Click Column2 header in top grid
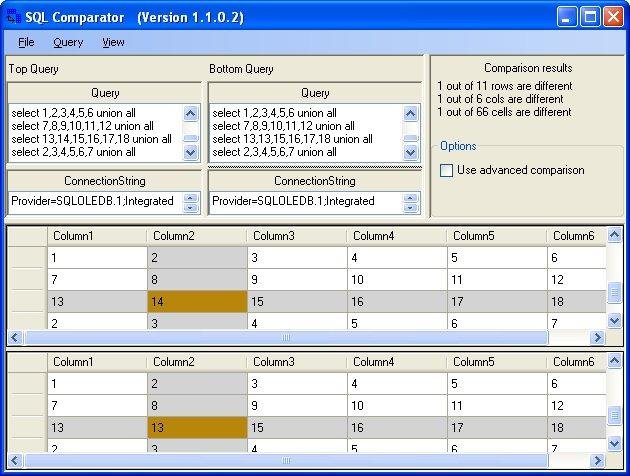 point(197,236)
